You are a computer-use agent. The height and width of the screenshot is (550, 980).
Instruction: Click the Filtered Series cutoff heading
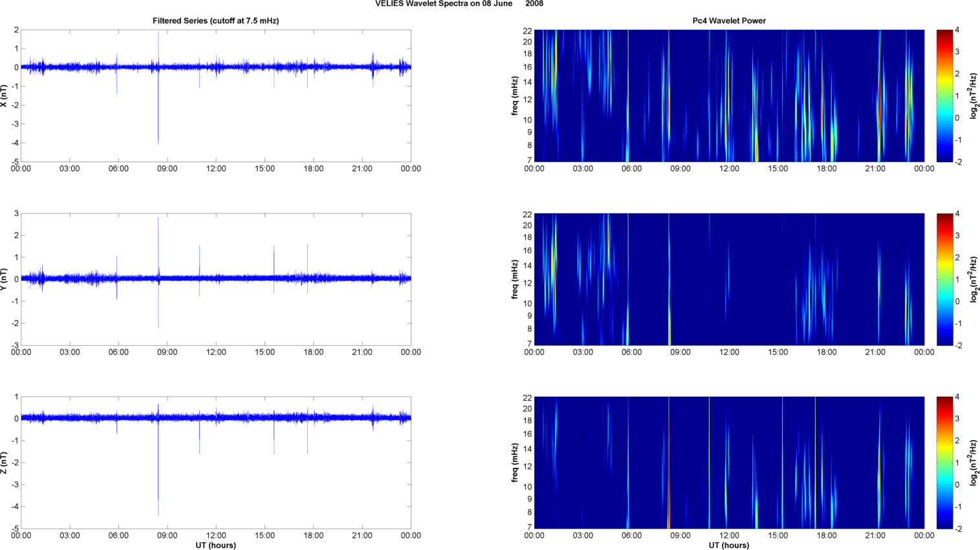[215, 21]
